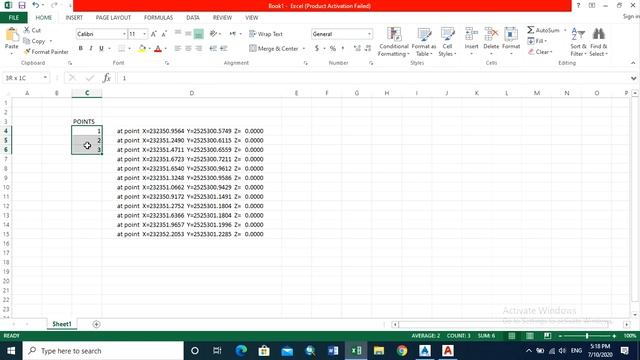
Task: Open Word from the taskbar
Action: coord(333,351)
